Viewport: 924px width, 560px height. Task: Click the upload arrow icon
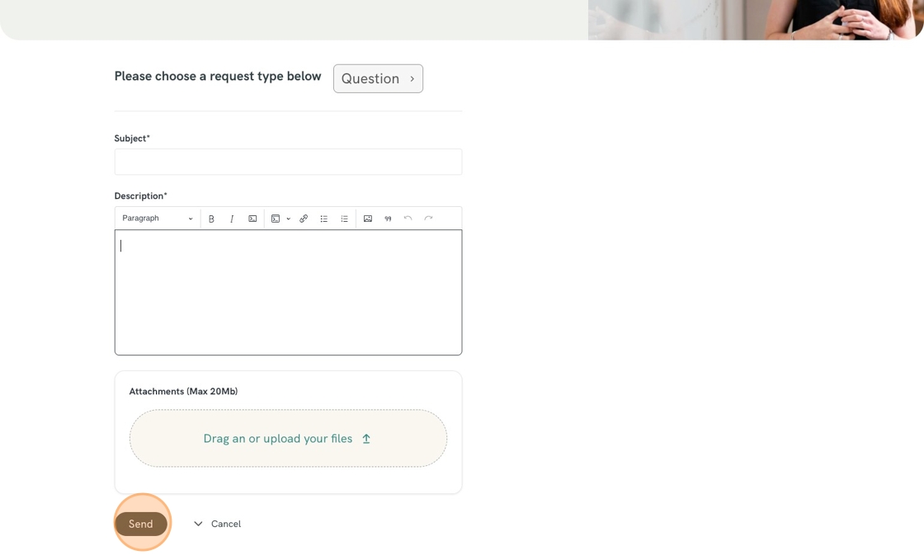(366, 439)
